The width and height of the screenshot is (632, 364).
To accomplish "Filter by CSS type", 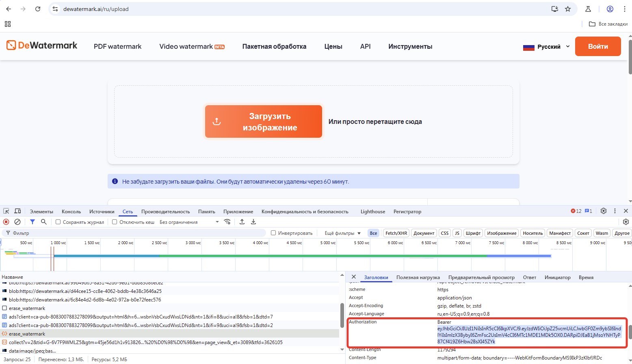I will (445, 233).
